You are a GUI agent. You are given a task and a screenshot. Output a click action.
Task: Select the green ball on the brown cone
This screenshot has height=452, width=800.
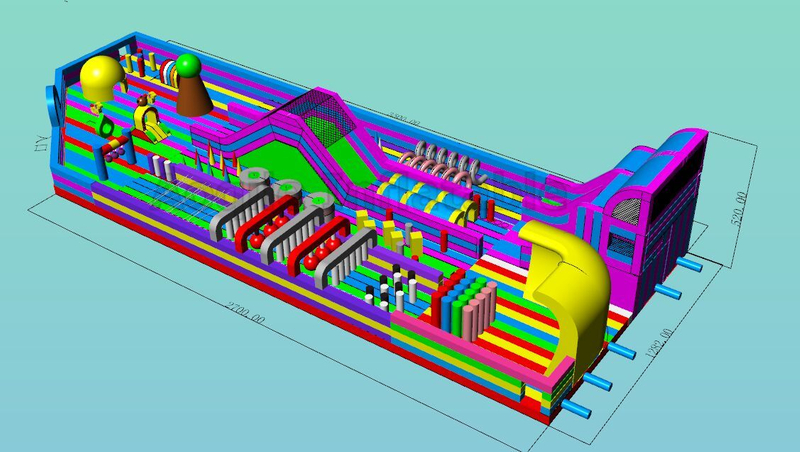[189, 68]
